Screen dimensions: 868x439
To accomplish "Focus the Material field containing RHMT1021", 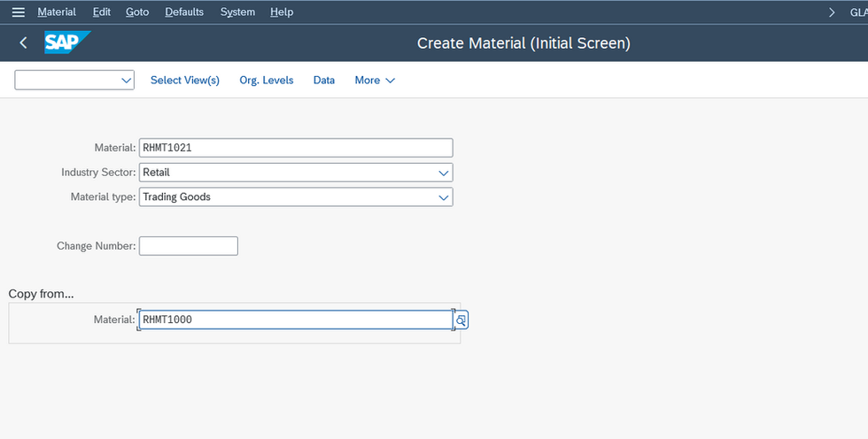I will point(296,148).
